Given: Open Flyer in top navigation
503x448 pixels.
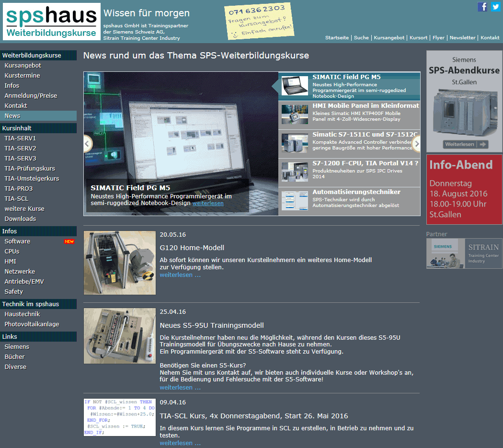Looking at the screenshot, I should [x=438, y=37].
